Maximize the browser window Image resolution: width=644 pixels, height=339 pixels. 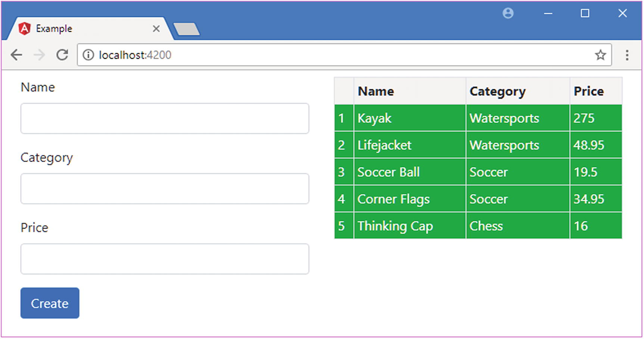click(585, 13)
